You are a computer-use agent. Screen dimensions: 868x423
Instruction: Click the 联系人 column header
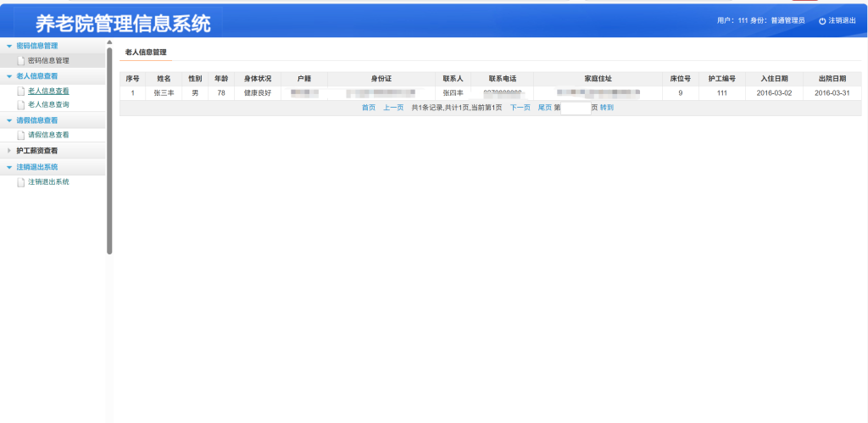(x=453, y=79)
